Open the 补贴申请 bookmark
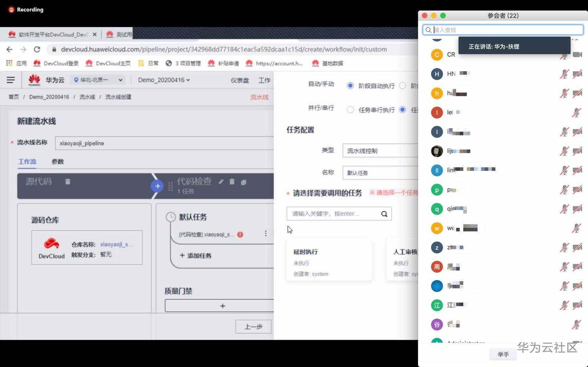The width and height of the screenshot is (588, 367). (x=223, y=63)
